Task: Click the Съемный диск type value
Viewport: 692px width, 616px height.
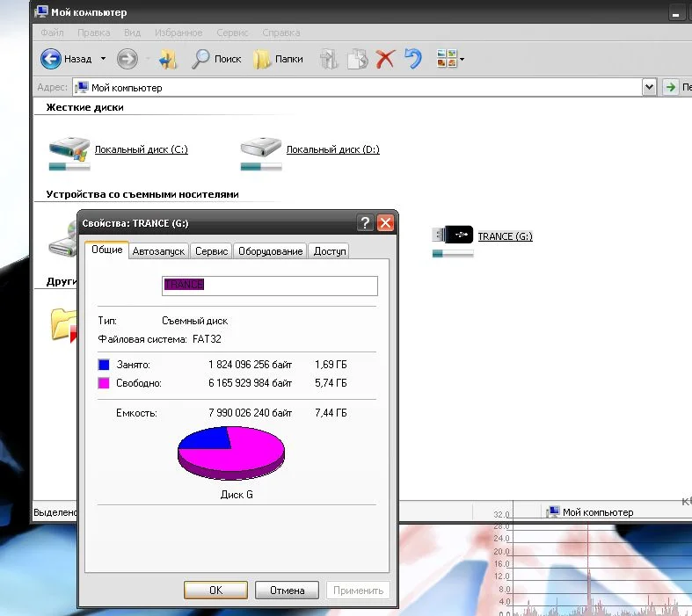Action: tap(194, 321)
